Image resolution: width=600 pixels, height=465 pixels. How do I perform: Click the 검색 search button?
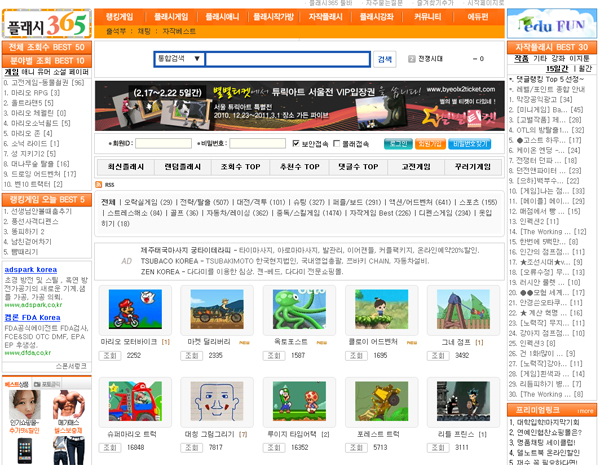coord(385,59)
